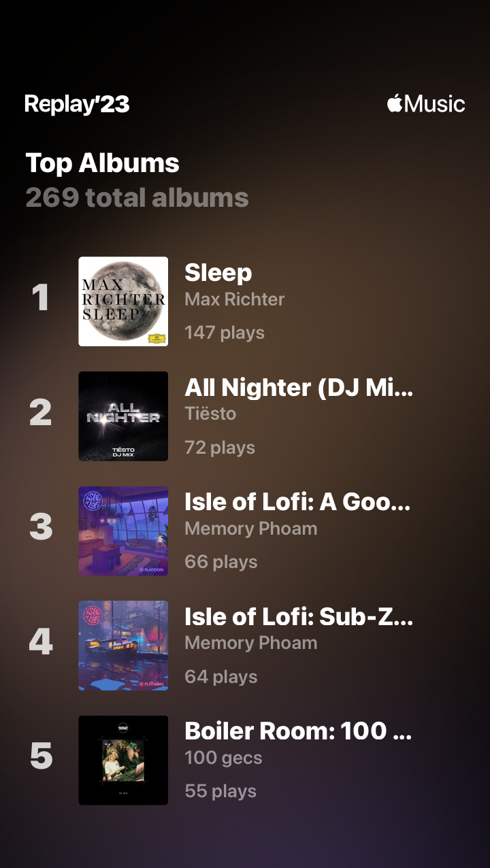Open the All Nighter Tiësto album artwork
This screenshot has height=868, width=490.
[123, 416]
